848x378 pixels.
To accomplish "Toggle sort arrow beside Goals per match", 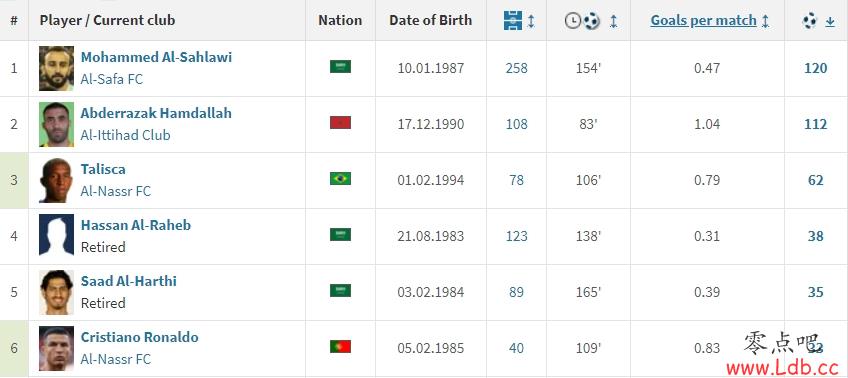I will point(765,21).
